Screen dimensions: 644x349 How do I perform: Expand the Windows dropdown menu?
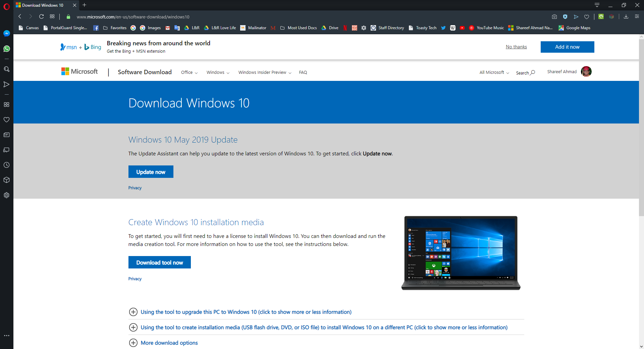pos(218,72)
